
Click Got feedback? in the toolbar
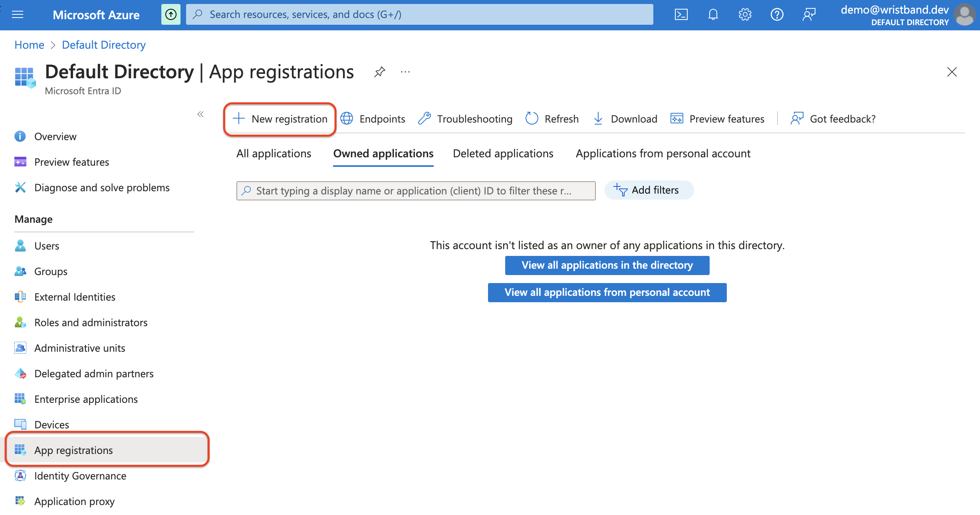(833, 119)
